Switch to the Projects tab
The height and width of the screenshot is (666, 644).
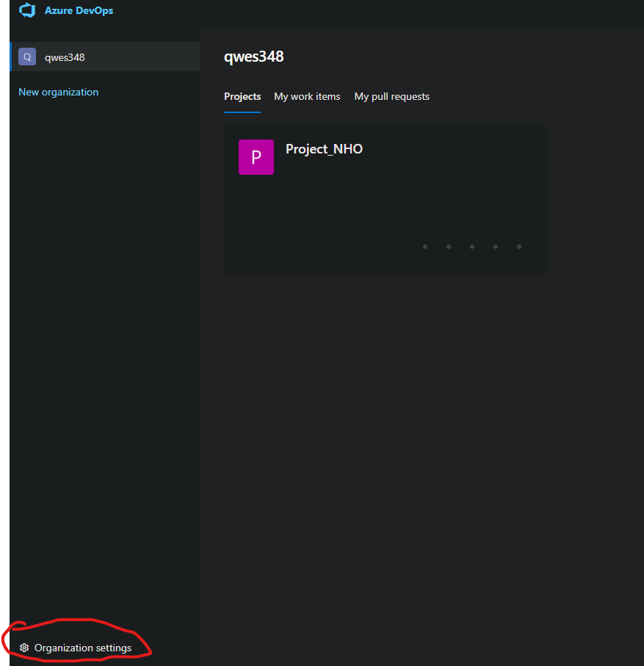[x=242, y=97]
